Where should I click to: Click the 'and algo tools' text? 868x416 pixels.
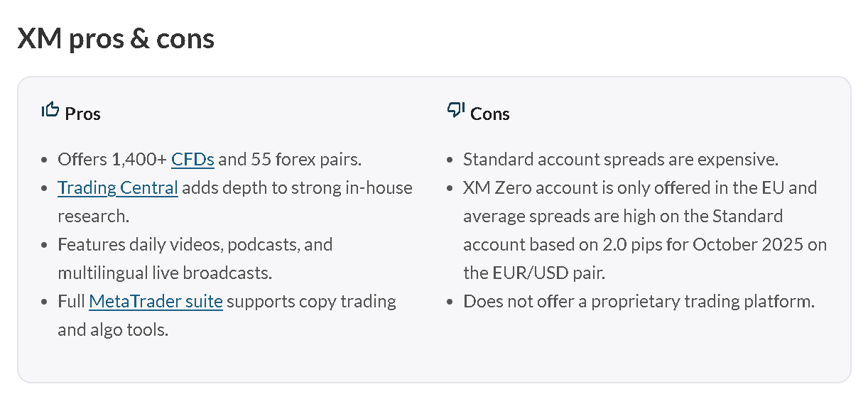coord(113,329)
